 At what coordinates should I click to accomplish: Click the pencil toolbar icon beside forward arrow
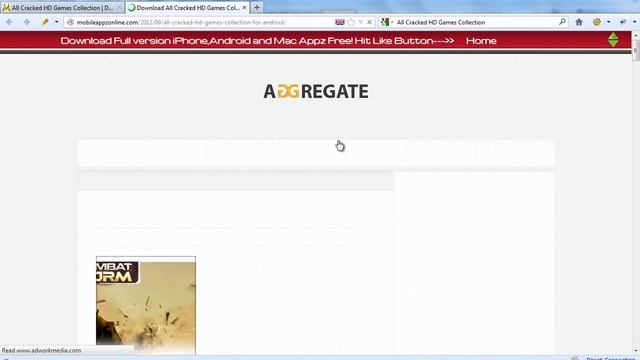pos(45,22)
